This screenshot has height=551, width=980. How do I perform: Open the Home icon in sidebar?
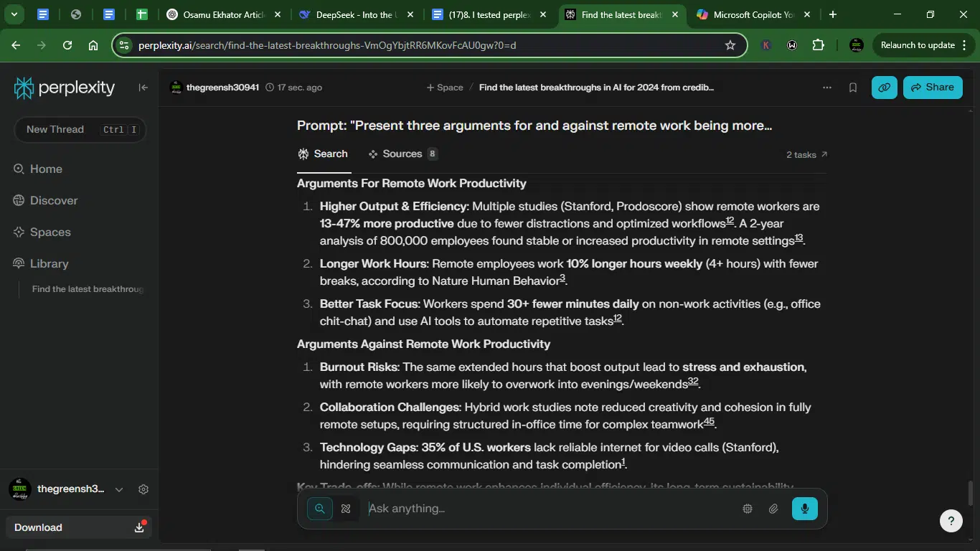19,169
